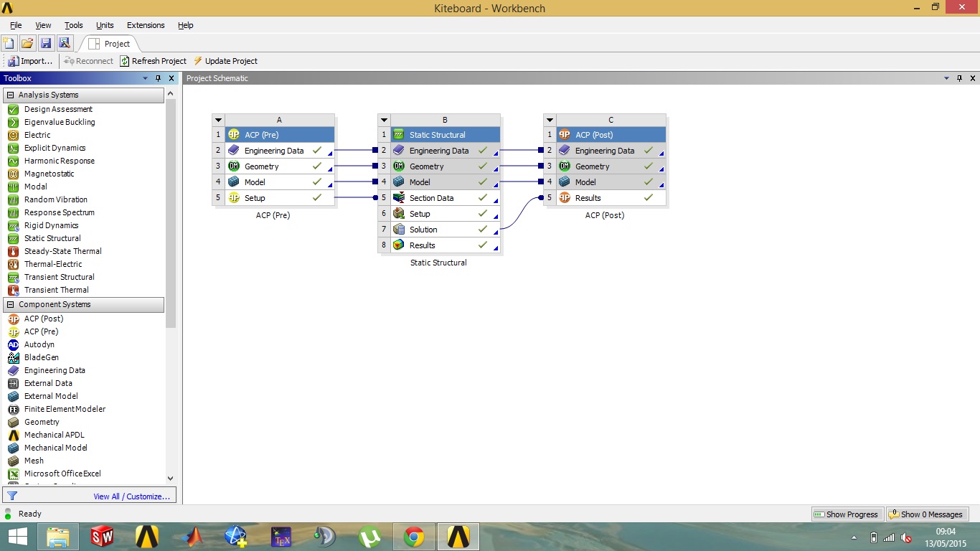
Task: Select Rigid Dynamics analysis system
Action: click(51, 225)
